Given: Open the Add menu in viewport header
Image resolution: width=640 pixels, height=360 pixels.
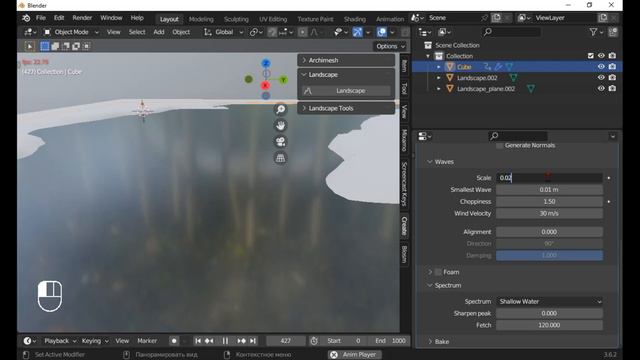Looking at the screenshot, I should point(159,32).
